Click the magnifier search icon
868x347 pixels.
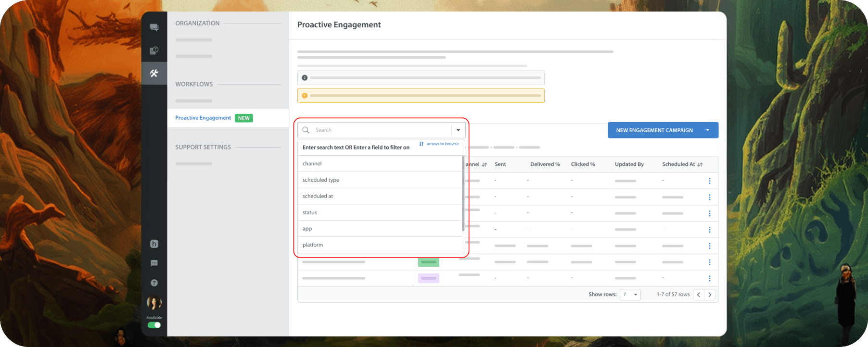point(306,130)
